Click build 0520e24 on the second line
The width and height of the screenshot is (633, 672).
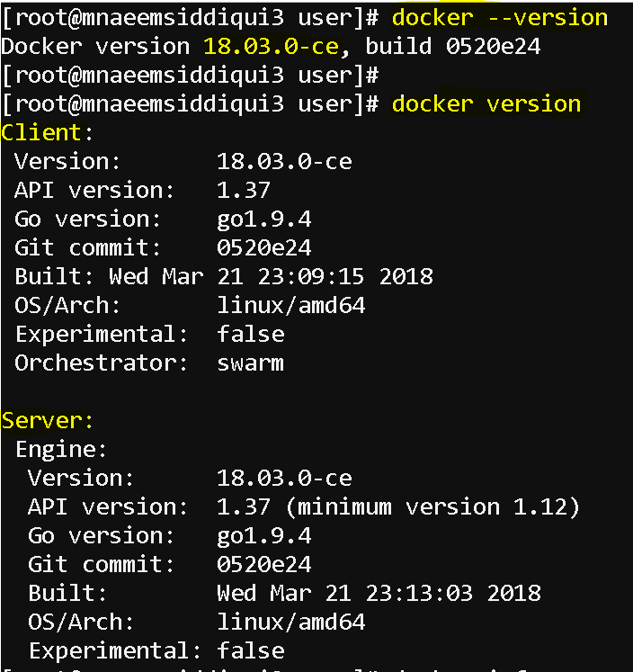coord(452,46)
